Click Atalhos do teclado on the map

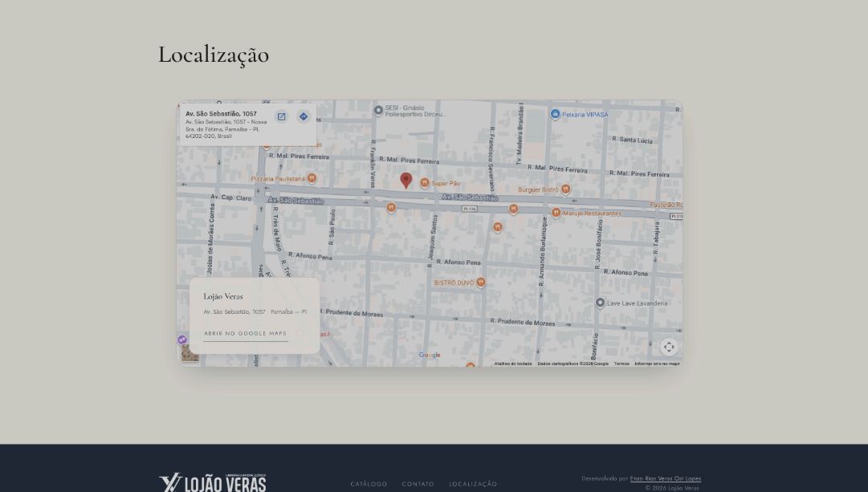(512, 364)
